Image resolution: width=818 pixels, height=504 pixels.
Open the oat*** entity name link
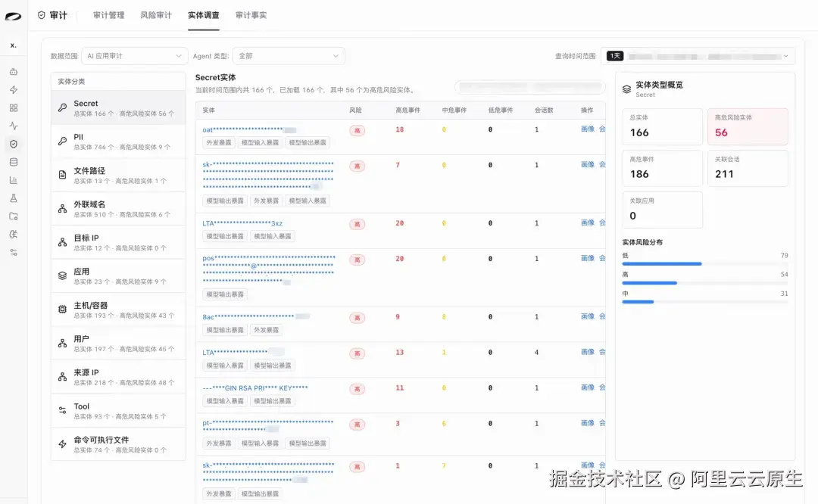[249, 129]
